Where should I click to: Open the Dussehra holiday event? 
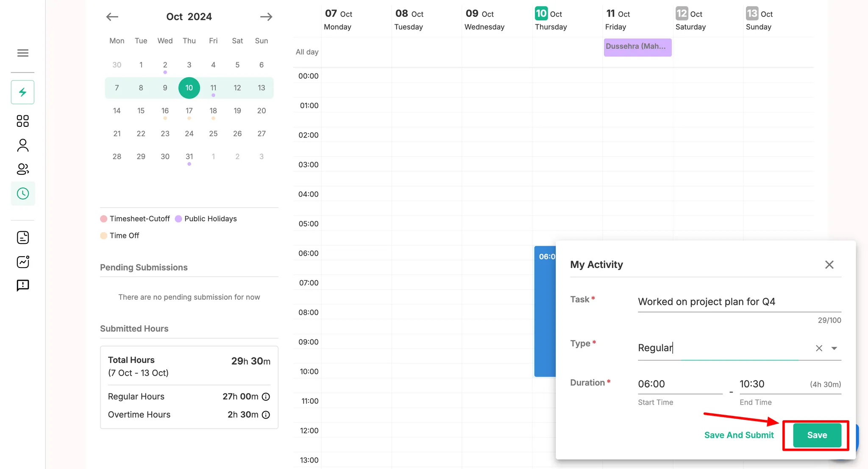(637, 47)
